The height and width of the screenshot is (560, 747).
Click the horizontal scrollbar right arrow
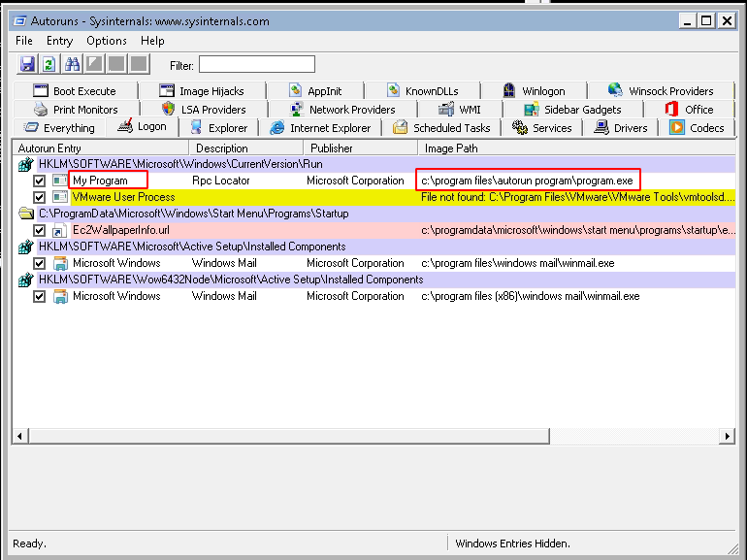727,438
